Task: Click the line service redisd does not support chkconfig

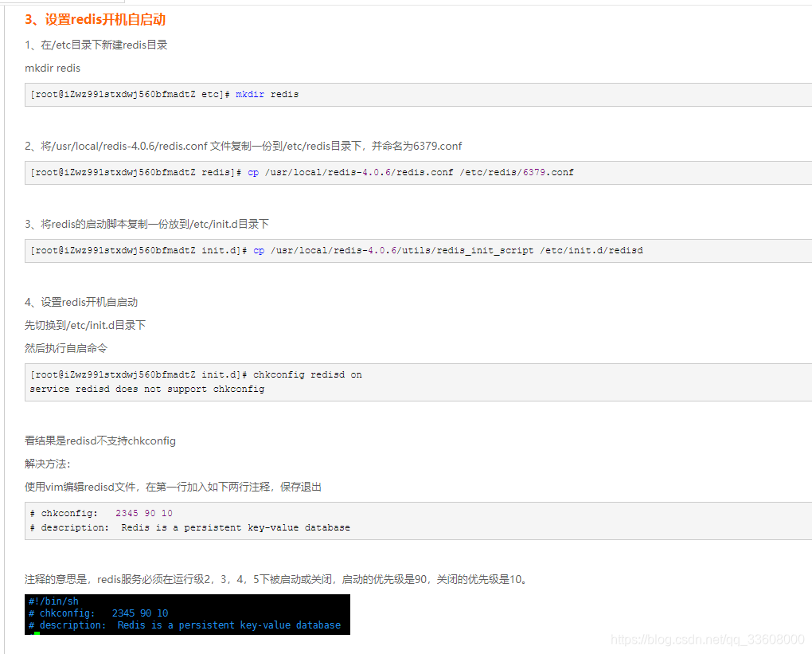Action: coord(147,389)
